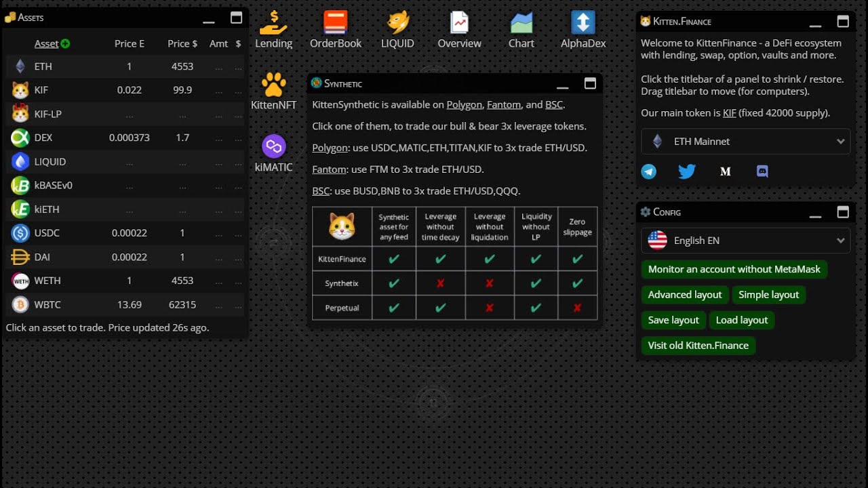The image size is (868, 488).
Task: Click the WBTC Price E value 13.69
Action: point(130,304)
